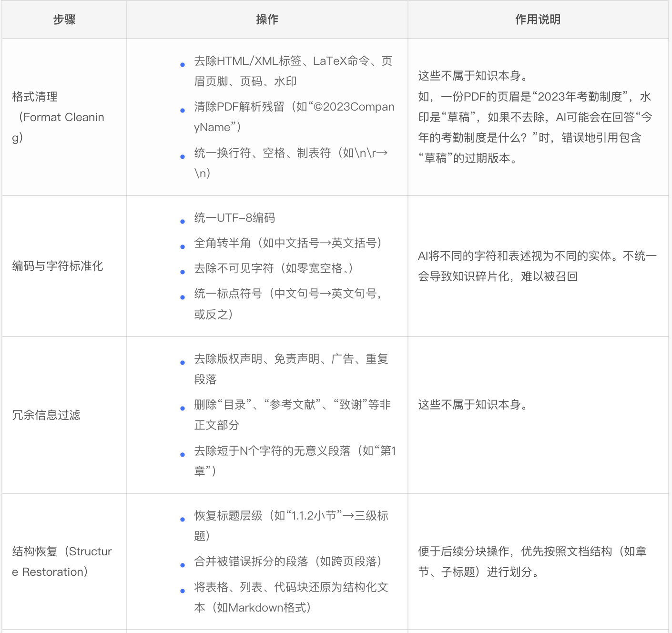Click the 去除不可见字符 bullet item
The height and width of the screenshot is (633, 672).
[274, 268]
